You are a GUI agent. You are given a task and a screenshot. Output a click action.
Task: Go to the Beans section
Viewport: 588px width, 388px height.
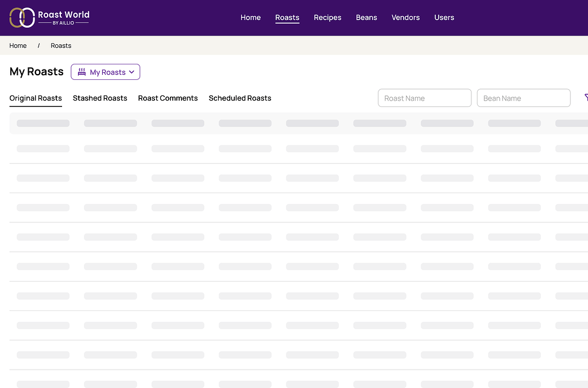[366, 17]
